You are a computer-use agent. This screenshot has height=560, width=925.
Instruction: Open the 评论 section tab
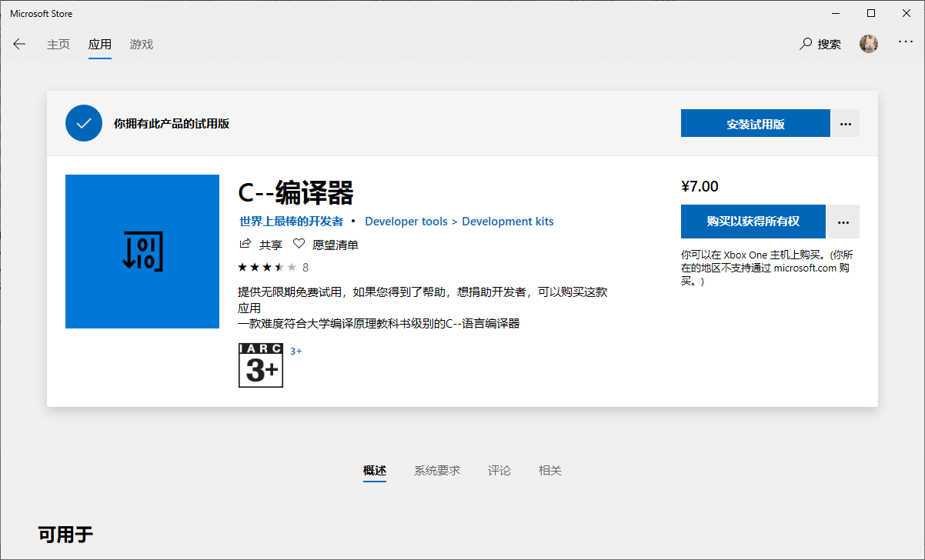coord(499,470)
